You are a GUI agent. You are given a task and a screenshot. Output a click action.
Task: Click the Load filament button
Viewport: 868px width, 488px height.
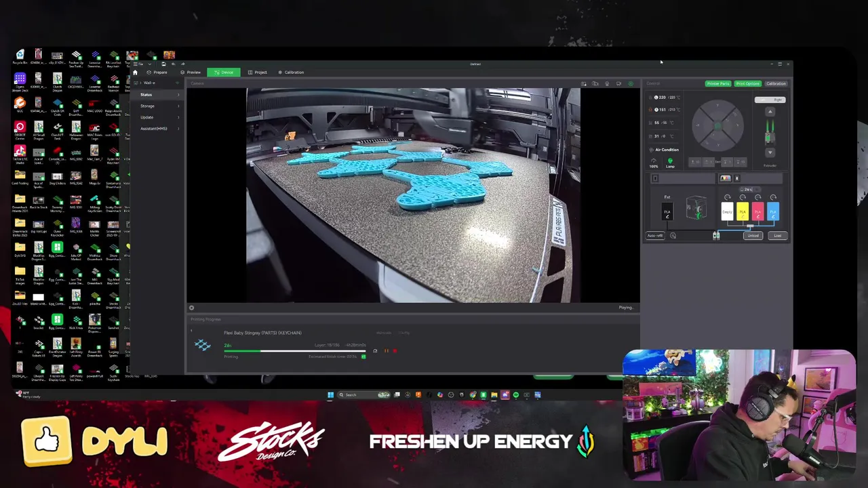pyautogui.click(x=778, y=236)
